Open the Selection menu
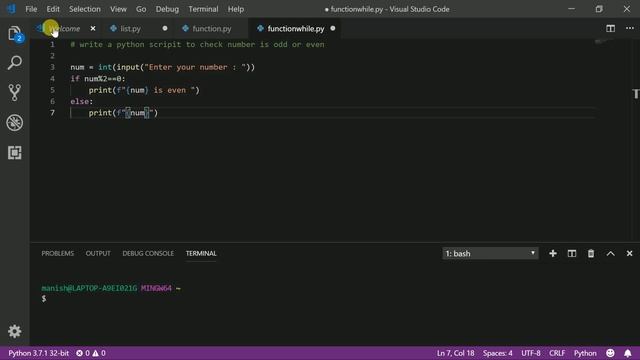This screenshot has height=360, width=640. click(84, 9)
